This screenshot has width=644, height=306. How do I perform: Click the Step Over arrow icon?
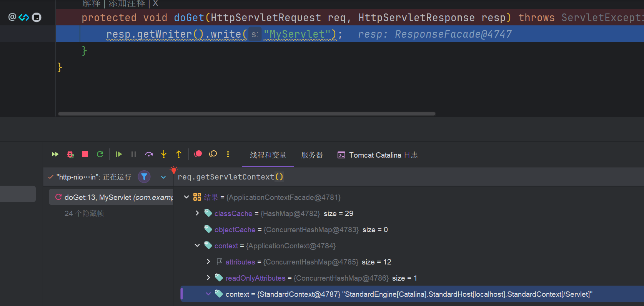(149, 154)
